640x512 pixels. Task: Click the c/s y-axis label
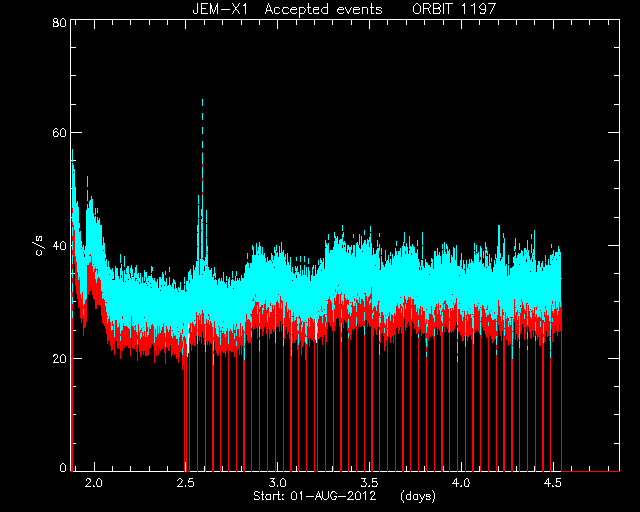click(x=39, y=246)
